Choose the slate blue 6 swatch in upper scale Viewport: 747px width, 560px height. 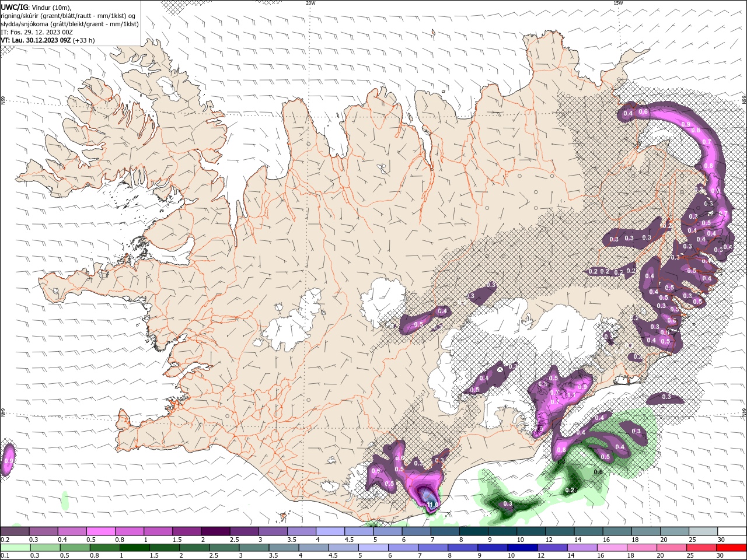pyautogui.click(x=417, y=531)
